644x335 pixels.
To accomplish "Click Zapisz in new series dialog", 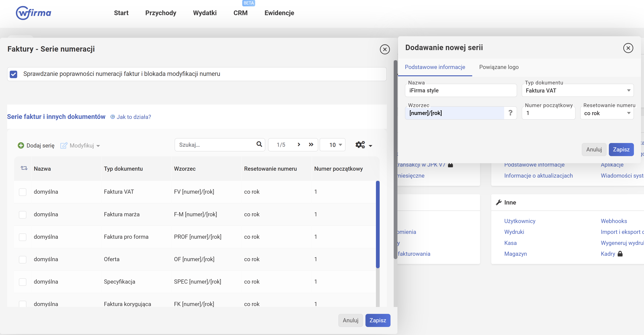I will point(621,150).
